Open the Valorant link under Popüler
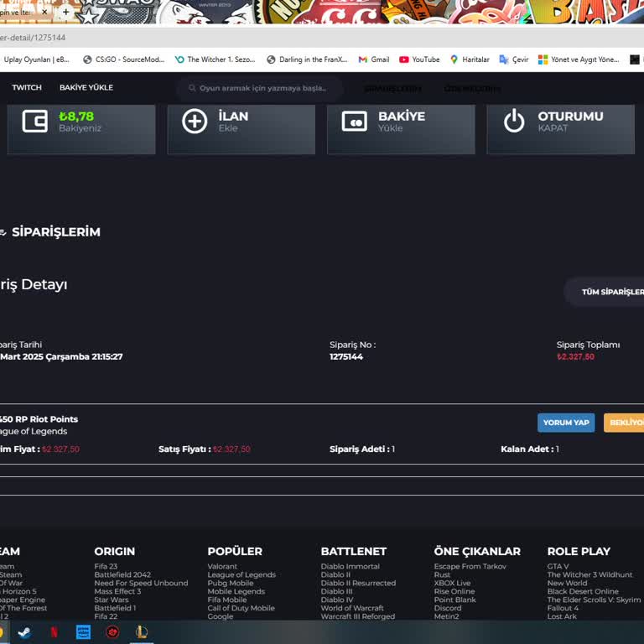644x644 pixels. (222, 567)
